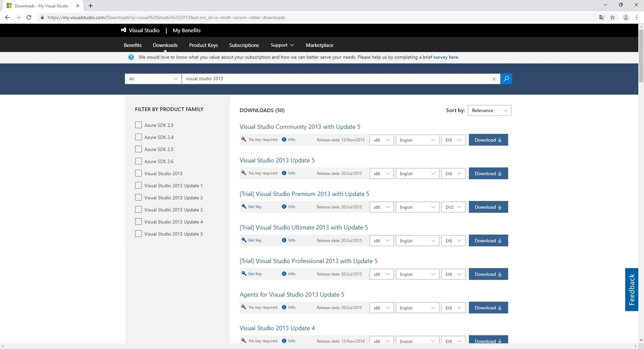The height and width of the screenshot is (349, 644).
Task: Click the translate page icon in address bar
Action: [602, 17]
